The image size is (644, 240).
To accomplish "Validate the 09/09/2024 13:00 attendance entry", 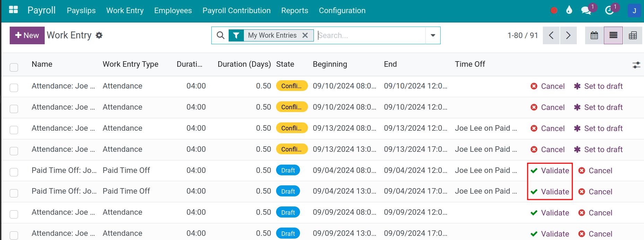I will 550,234.
